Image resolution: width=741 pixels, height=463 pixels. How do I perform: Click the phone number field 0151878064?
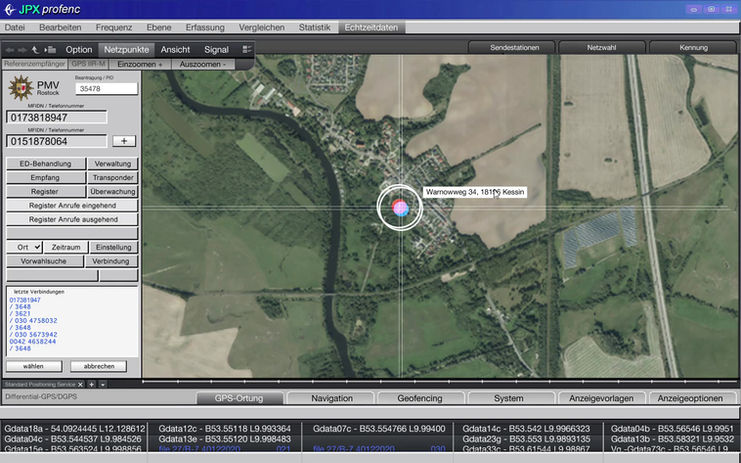point(56,141)
